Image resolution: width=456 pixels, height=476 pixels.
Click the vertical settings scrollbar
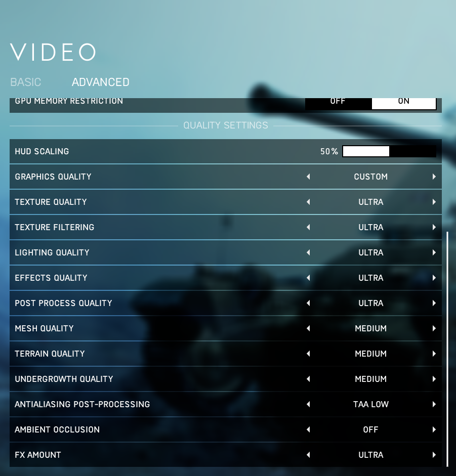pyautogui.click(x=447, y=349)
